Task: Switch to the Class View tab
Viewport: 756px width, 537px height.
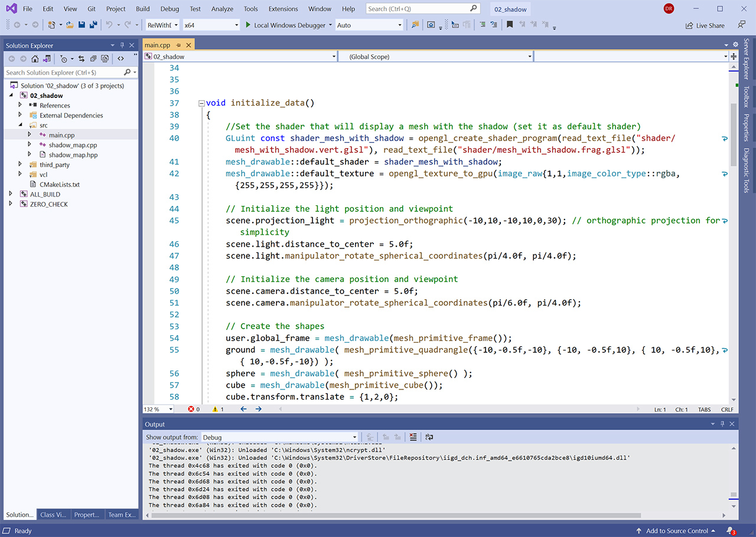Action: point(53,515)
